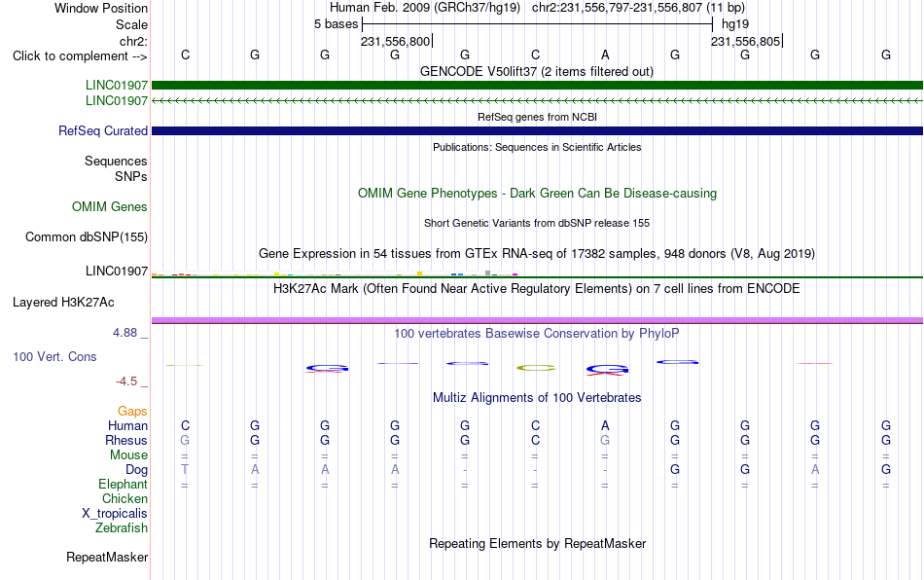924x580 pixels.
Task: Click base A in the complement sequence row
Action: click(605, 54)
